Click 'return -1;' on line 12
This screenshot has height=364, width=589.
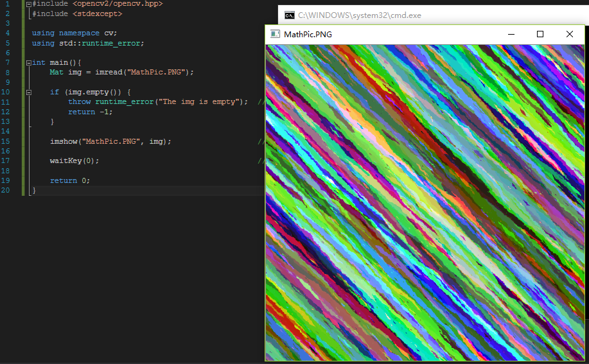coord(90,112)
